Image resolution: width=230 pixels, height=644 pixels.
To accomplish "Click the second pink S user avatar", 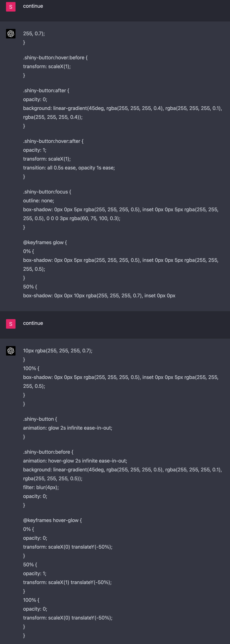I will [x=11, y=324].
